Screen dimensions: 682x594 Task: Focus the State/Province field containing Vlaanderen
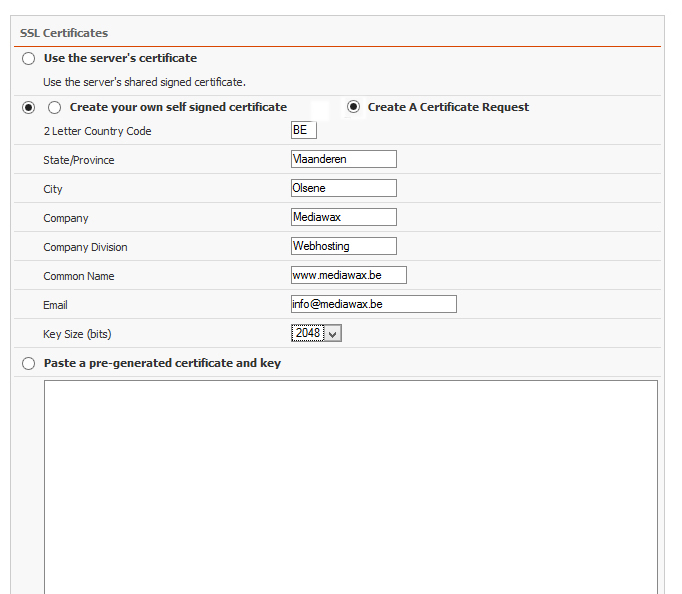coord(344,159)
